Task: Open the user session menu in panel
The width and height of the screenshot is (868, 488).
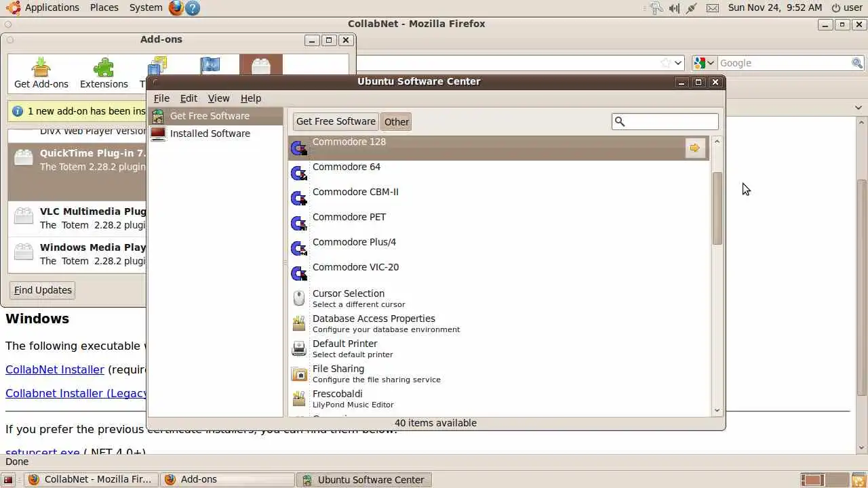Action: tap(847, 7)
